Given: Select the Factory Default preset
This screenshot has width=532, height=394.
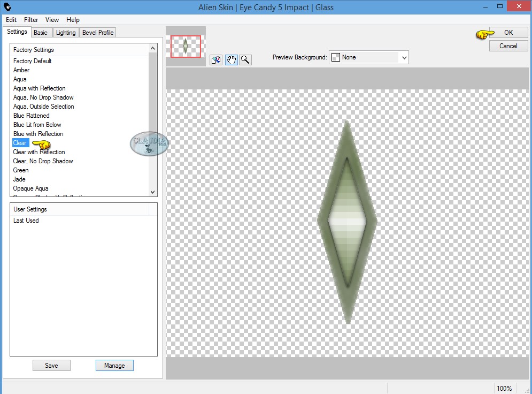Looking at the screenshot, I should click(32, 61).
